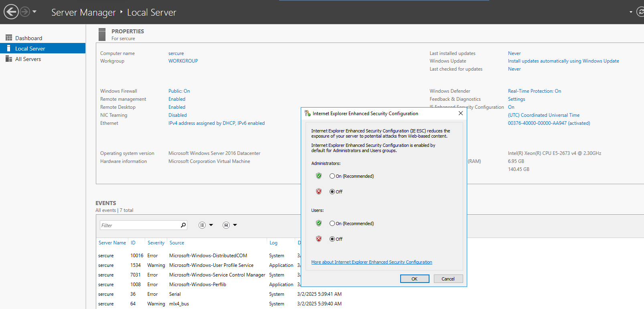Click red shield icon under Users
This screenshot has width=644, height=309.
point(319,239)
